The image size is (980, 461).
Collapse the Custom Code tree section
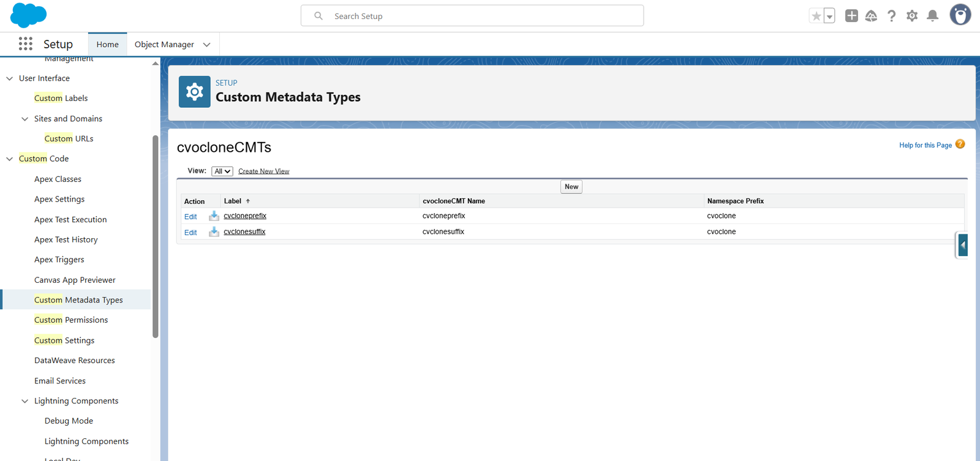[x=9, y=159]
